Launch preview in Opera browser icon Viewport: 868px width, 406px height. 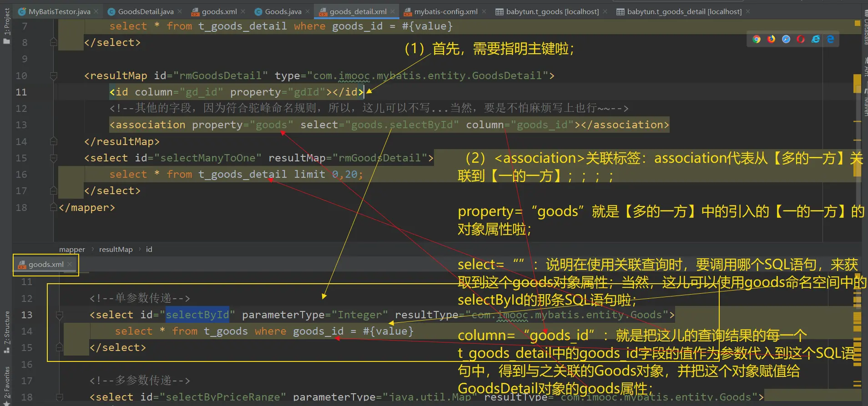(x=801, y=40)
